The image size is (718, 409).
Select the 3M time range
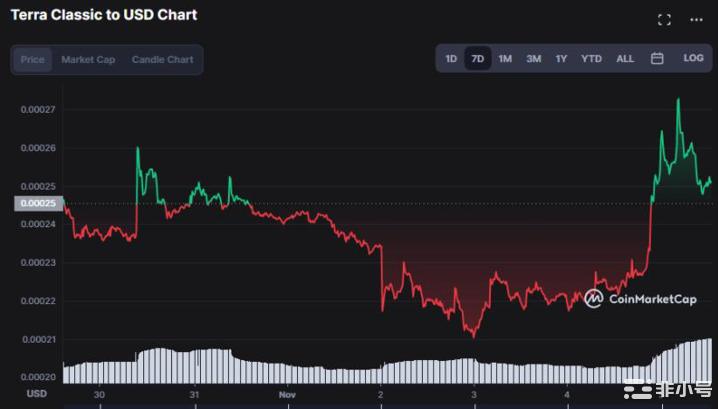(534, 59)
